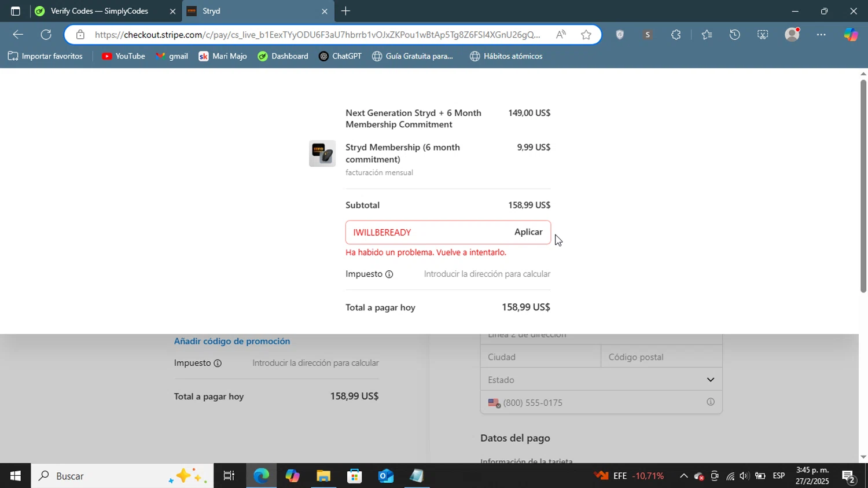Open Importar favoritos bookmark
Viewport: 868px width, 488px height.
pyautogui.click(x=46, y=56)
